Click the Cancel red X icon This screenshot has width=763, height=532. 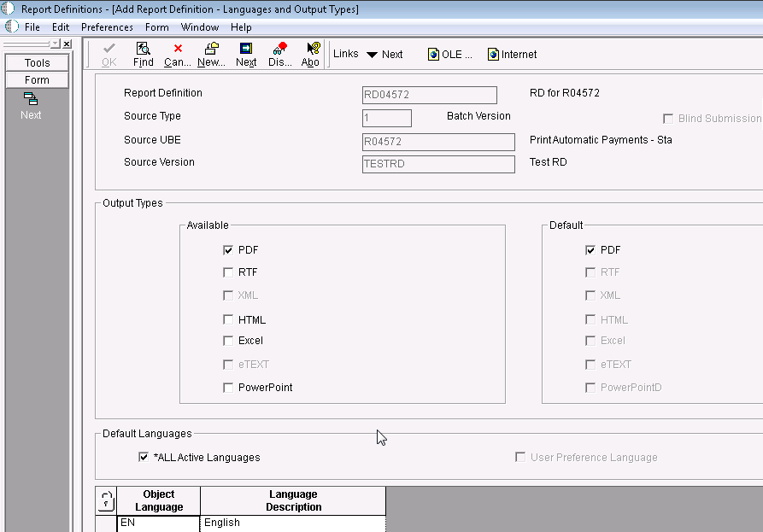[178, 48]
